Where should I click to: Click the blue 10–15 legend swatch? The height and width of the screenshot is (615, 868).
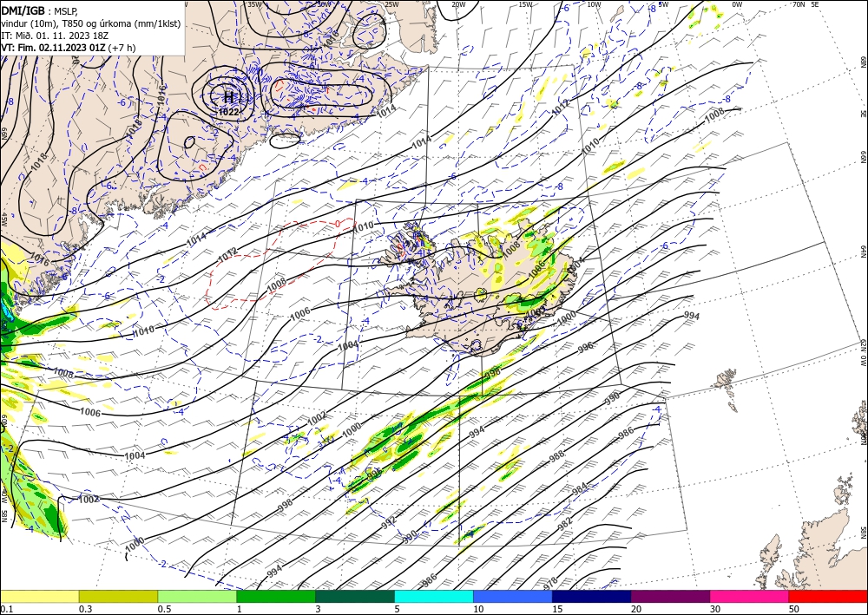[513, 597]
